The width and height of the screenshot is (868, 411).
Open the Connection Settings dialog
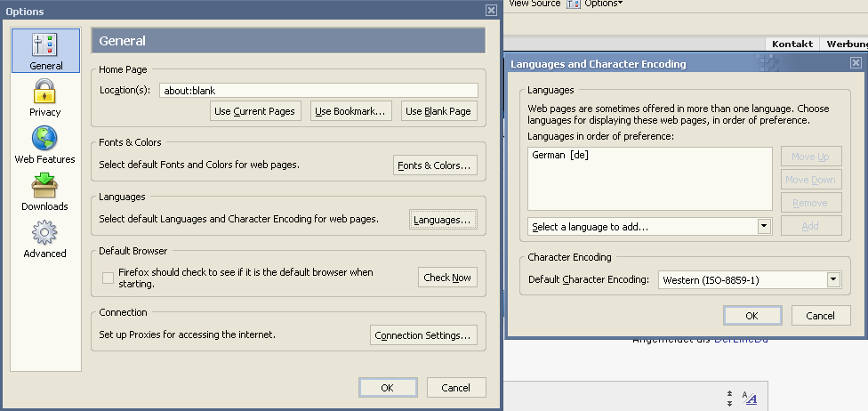[x=423, y=335]
